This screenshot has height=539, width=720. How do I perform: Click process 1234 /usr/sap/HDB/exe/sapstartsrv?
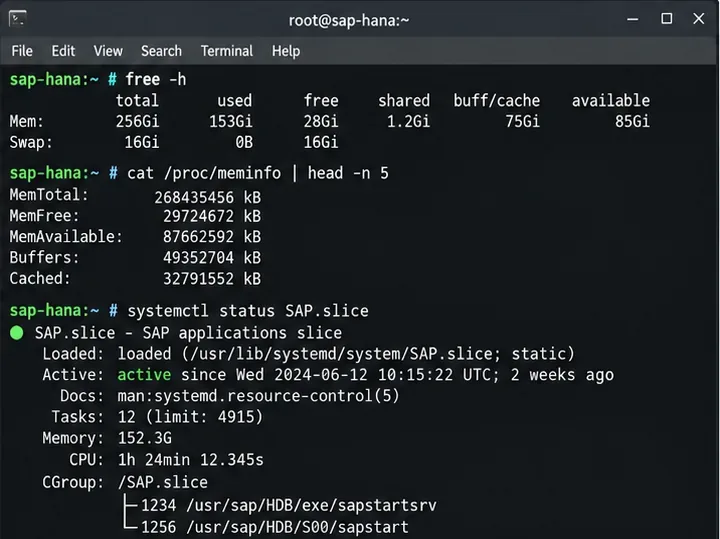(x=288, y=505)
